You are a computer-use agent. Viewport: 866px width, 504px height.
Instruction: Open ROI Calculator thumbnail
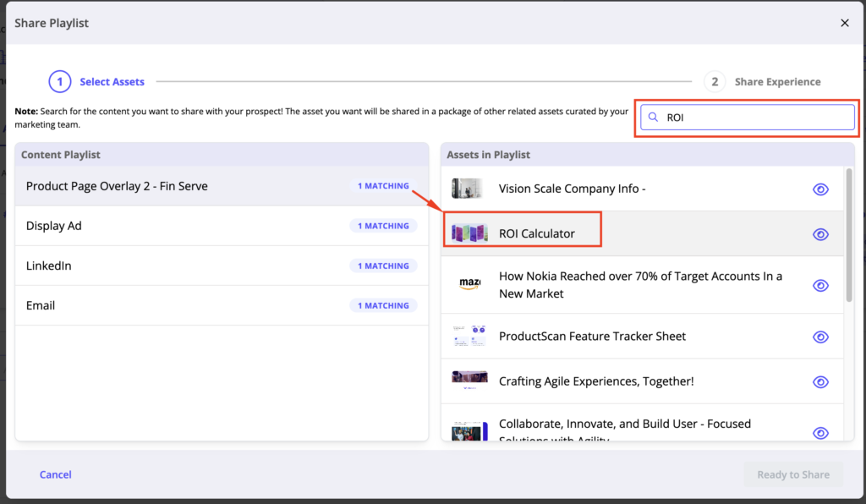[x=469, y=233]
